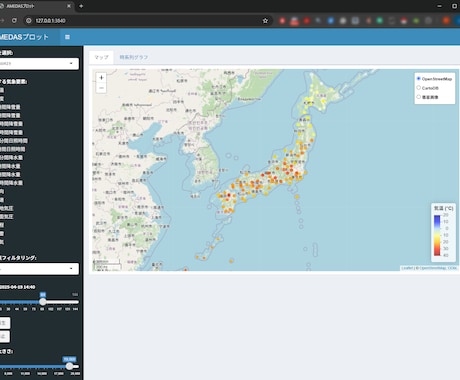This screenshot has height=380, width=460.
Task: Open the selection dropdown at top of sidebar
Action: click(39, 63)
